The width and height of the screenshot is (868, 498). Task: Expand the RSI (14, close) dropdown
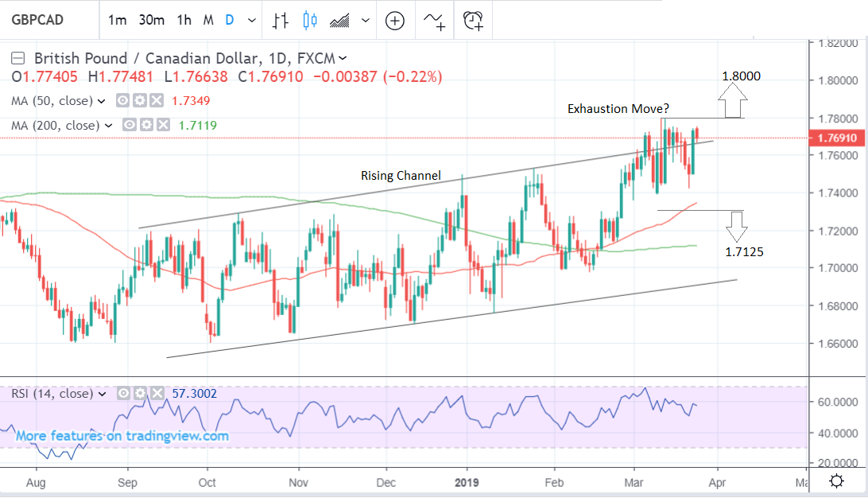coord(102,394)
